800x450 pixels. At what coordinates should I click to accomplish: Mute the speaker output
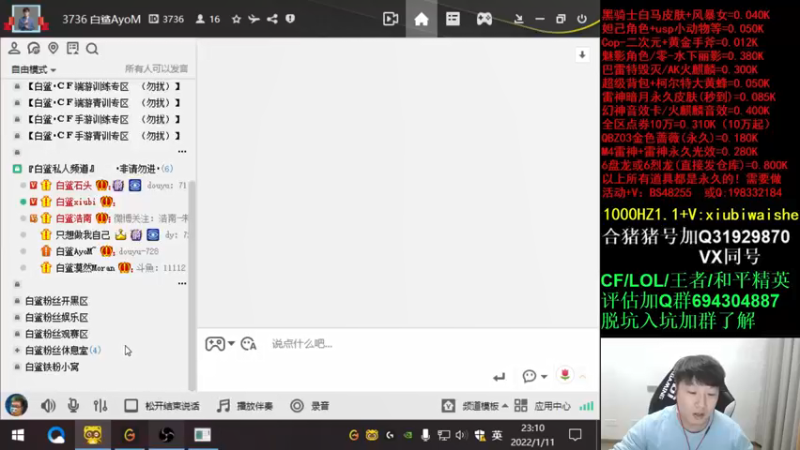click(48, 406)
